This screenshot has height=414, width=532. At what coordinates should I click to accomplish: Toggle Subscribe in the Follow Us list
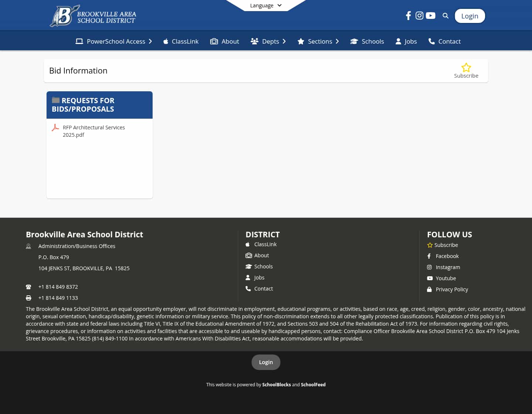pyautogui.click(x=443, y=245)
